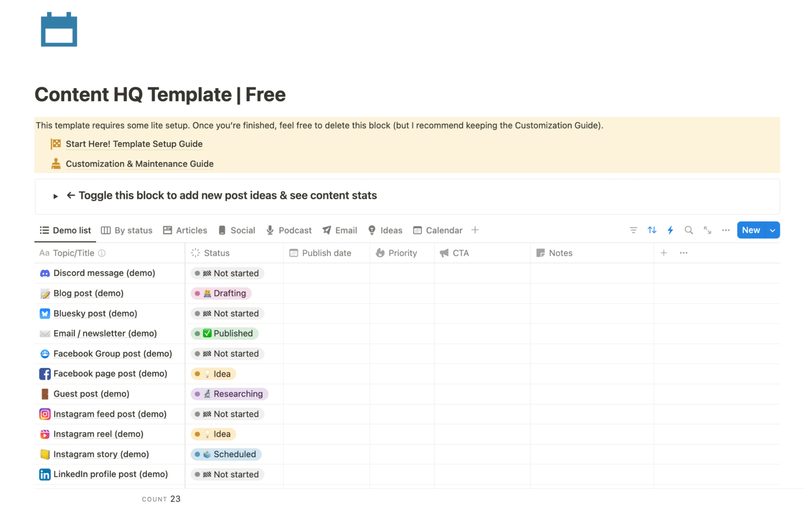Switch to the Calendar view tab
Viewport: 812px width, 508px height.
pos(438,230)
